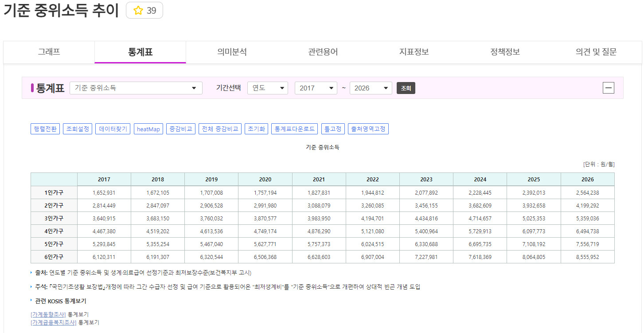Open the 기준 중위소득 table dropdown

pos(136,88)
